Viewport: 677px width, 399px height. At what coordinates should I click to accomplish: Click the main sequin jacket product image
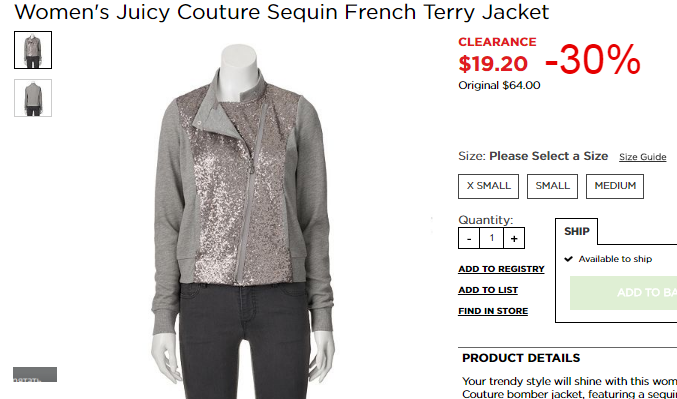tap(243, 221)
